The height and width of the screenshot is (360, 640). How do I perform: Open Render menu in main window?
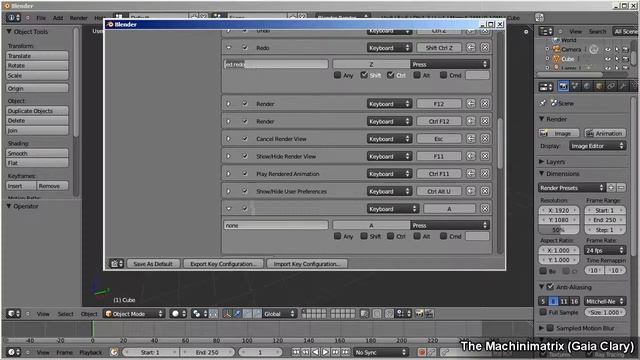pos(79,18)
